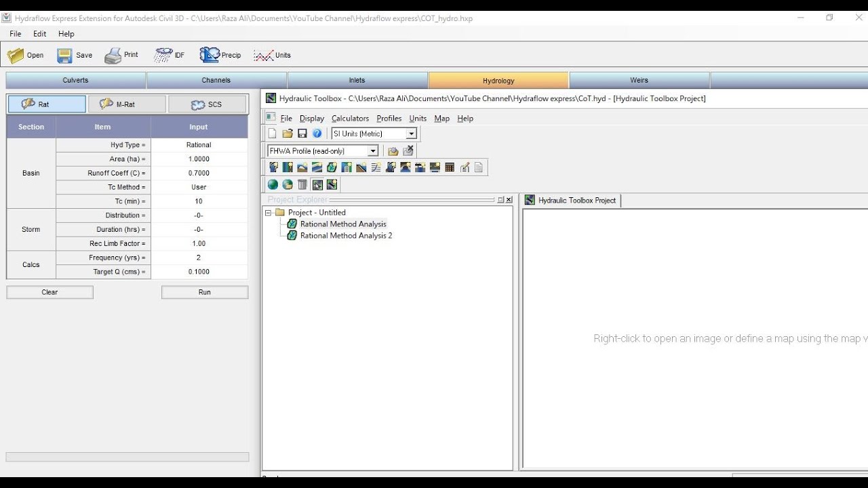
Task: Float the Project Explorer panel
Action: coord(501,200)
